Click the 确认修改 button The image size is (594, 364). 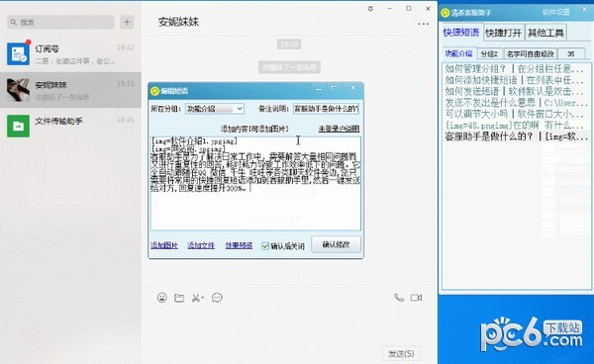[336, 245]
